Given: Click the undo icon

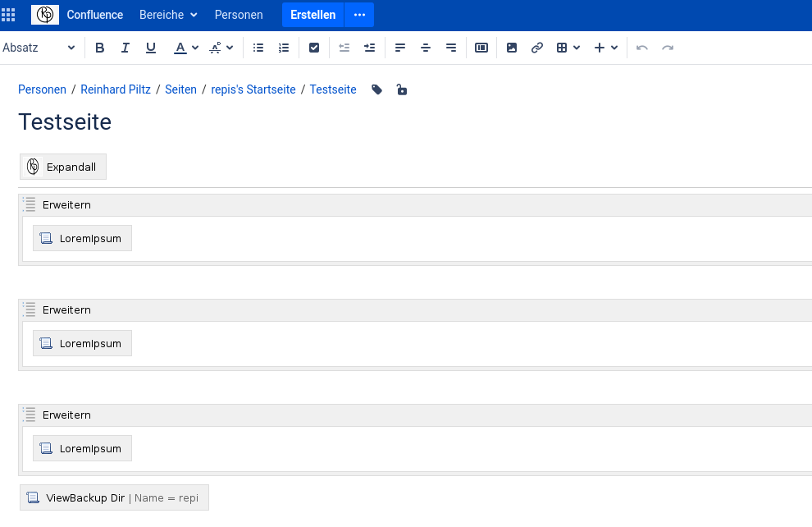Looking at the screenshot, I should click(642, 48).
